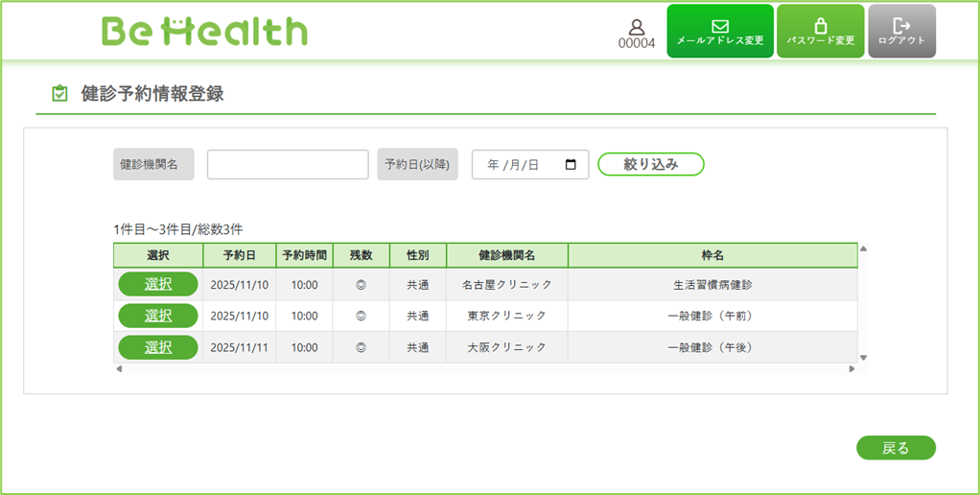Click the clipboard icon beside 健診予約情報登録

click(59, 94)
